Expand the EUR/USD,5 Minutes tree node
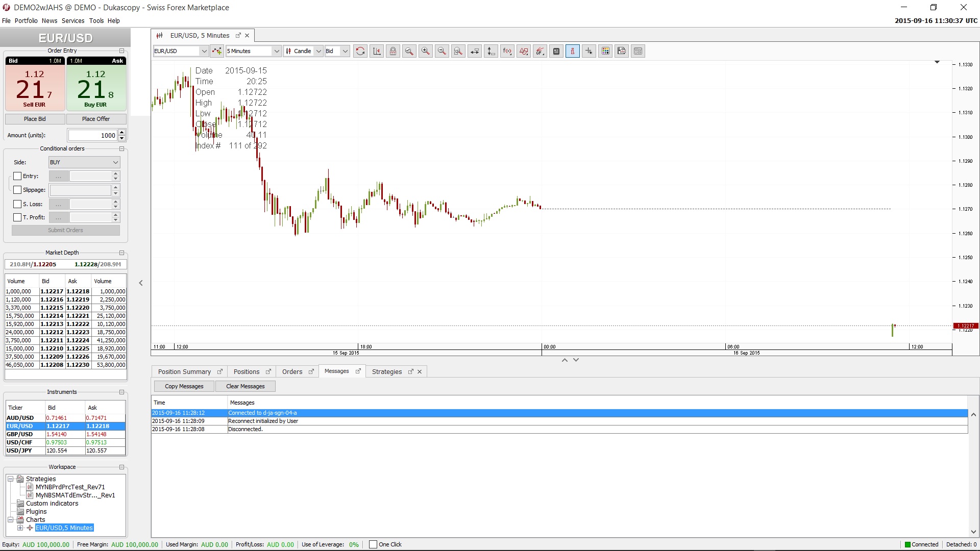 (x=20, y=528)
